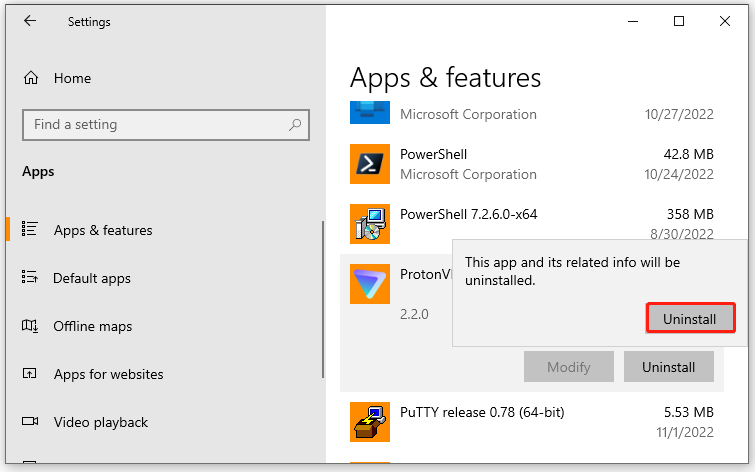Close the Settings window

(x=725, y=21)
